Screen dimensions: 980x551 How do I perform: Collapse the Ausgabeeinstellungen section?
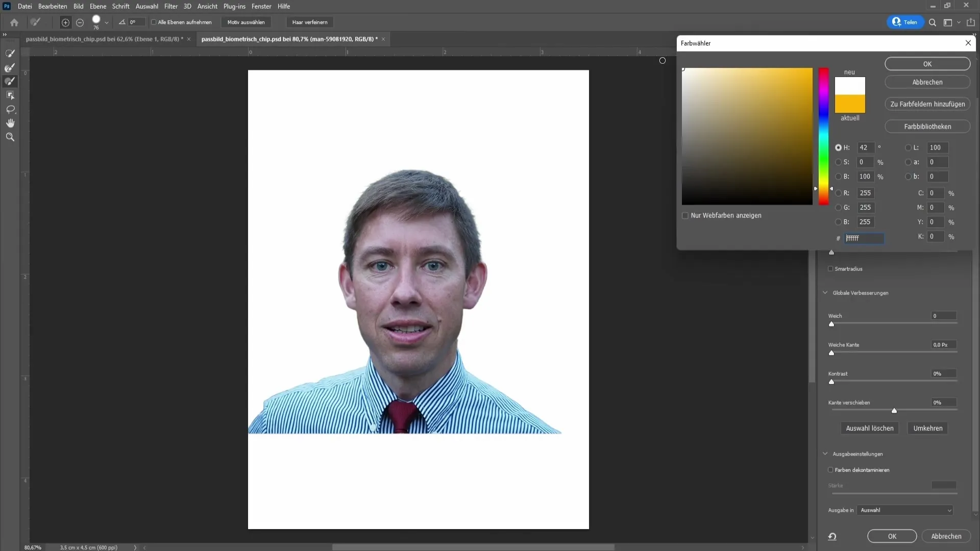coord(825,454)
